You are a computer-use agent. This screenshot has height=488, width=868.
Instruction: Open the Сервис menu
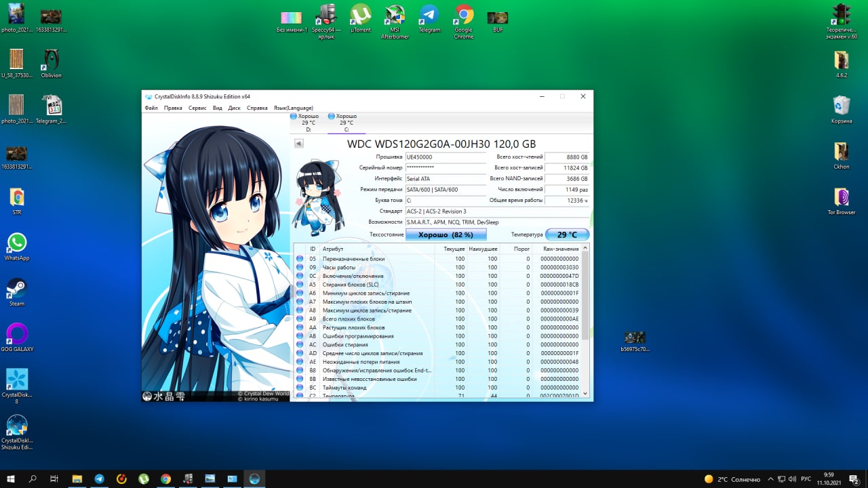click(x=197, y=108)
